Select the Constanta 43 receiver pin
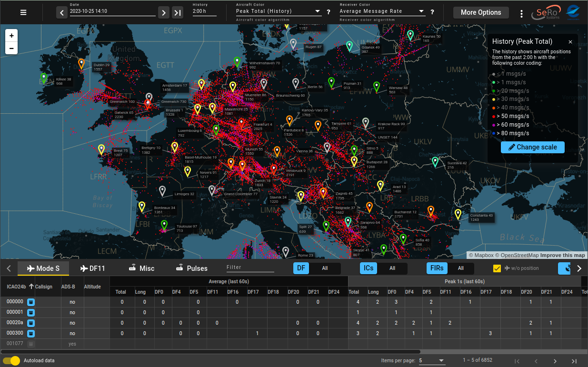This screenshot has height=367, width=588. [x=458, y=214]
